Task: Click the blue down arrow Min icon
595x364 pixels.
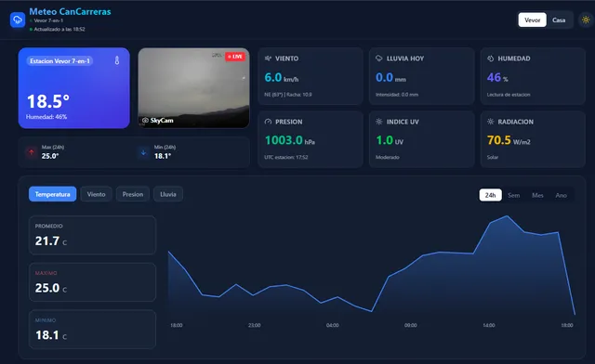Action: [x=143, y=153]
